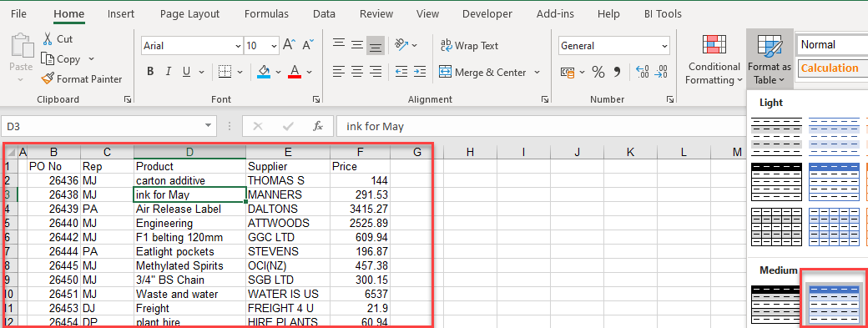Click the Increase Decimal icon

(642, 72)
